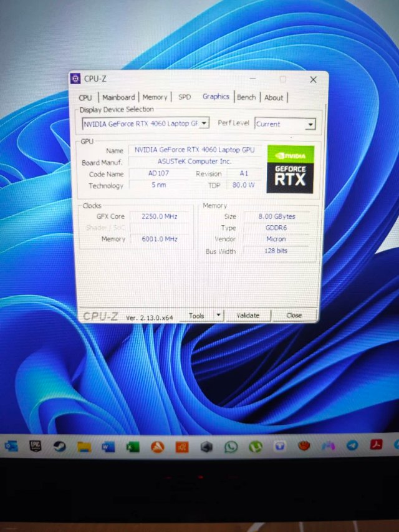399x532 pixels.
Task: Open the orange square taskbar app
Action: pyautogui.click(x=182, y=447)
